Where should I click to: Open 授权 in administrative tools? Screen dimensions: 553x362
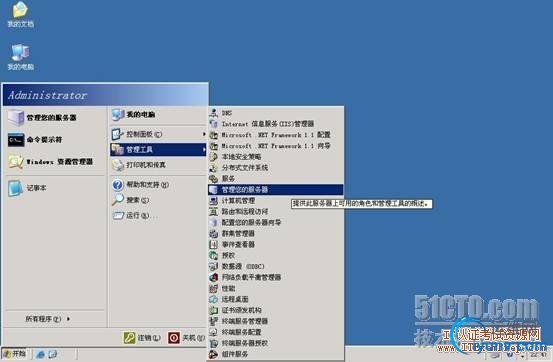click(276, 255)
